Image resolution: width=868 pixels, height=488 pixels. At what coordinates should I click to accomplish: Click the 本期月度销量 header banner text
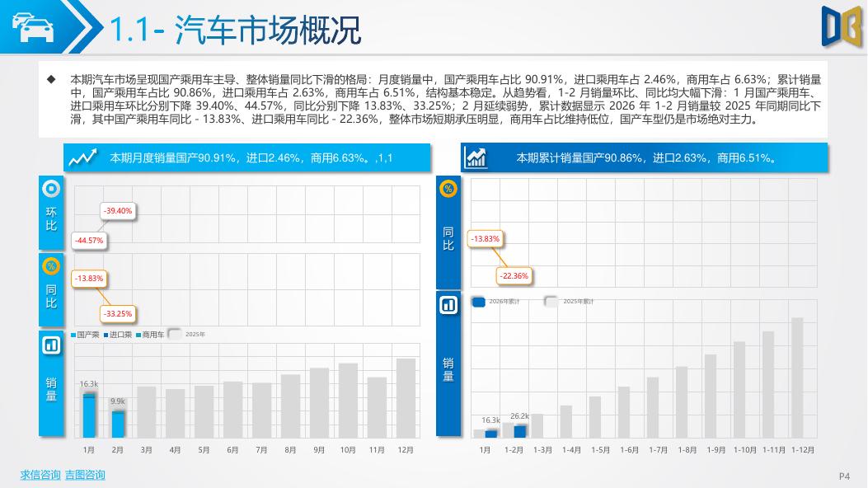pos(251,158)
